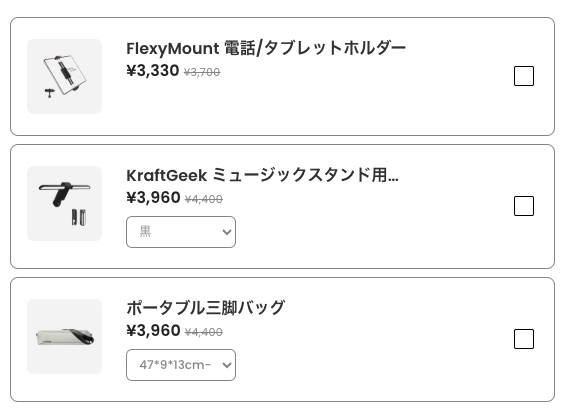This screenshot has height=415, width=565.
Task: Tick the checkbox for FlexyMount 電話/タブレットホルダー
Action: coord(524,76)
